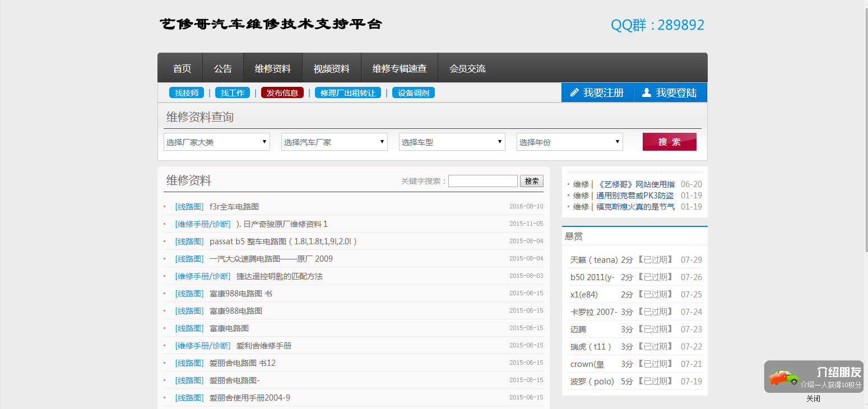Click the user icon on 我要登陆
868x409 pixels.
pyautogui.click(x=647, y=92)
